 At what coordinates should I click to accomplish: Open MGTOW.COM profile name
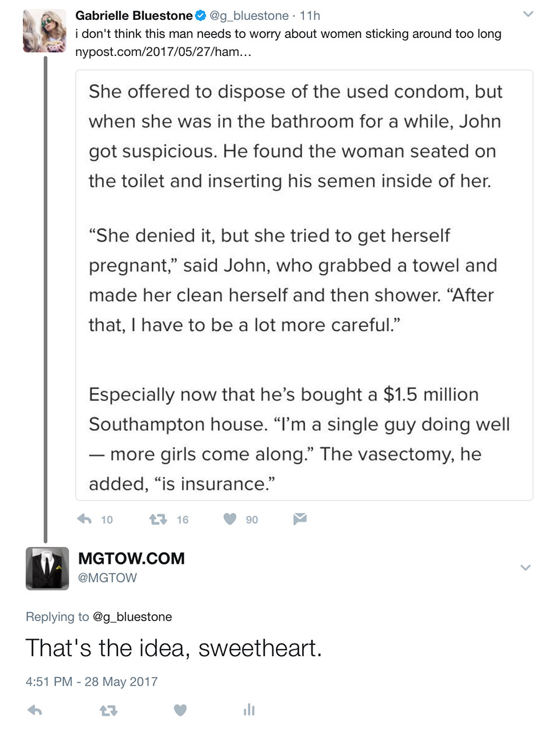click(x=131, y=558)
